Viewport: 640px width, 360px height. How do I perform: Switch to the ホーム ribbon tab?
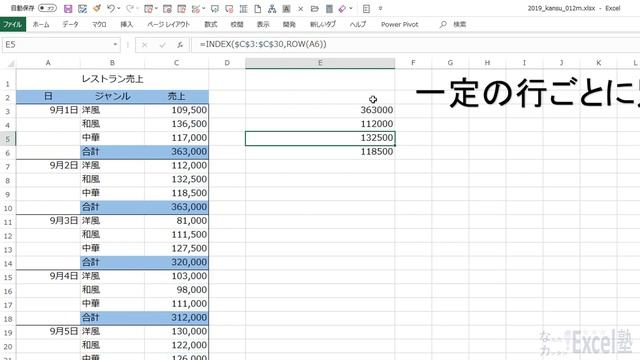pyautogui.click(x=41, y=24)
